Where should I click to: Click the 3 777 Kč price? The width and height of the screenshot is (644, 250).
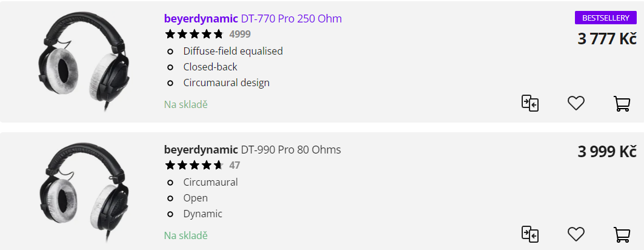click(607, 39)
